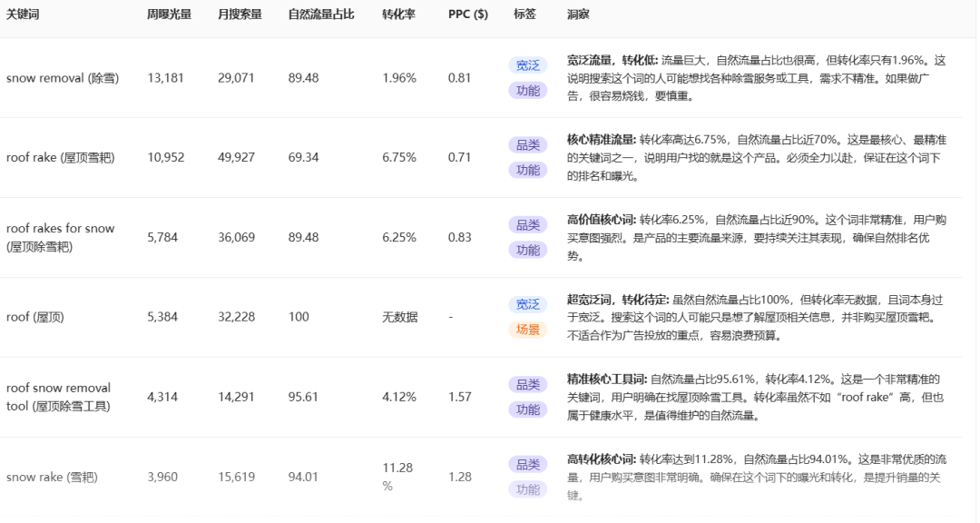Select the "snow rake (雪耙)" keyword cell

pyautogui.click(x=50, y=476)
